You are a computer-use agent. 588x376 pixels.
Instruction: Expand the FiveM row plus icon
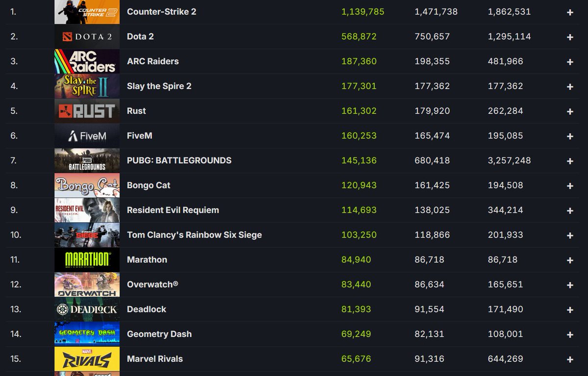click(570, 136)
